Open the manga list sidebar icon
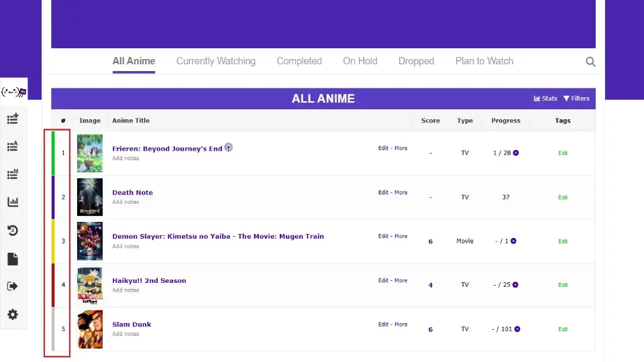Screen dimensions: 644x362 coord(13,174)
